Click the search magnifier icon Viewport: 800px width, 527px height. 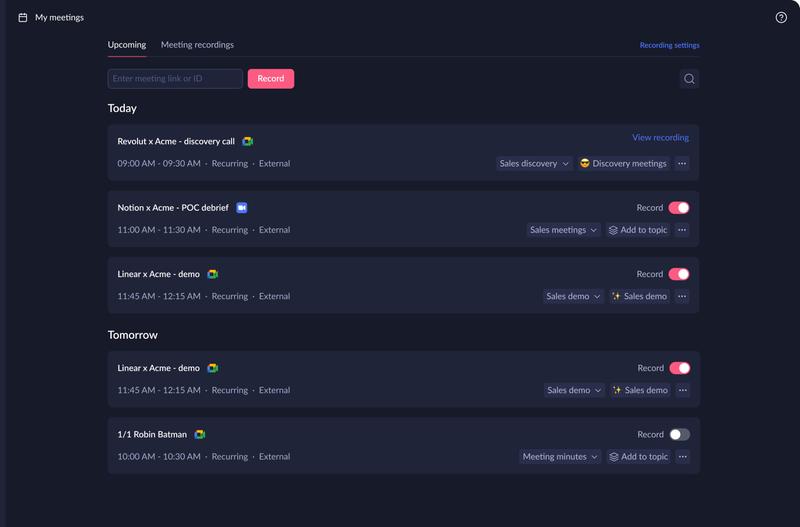pos(689,79)
